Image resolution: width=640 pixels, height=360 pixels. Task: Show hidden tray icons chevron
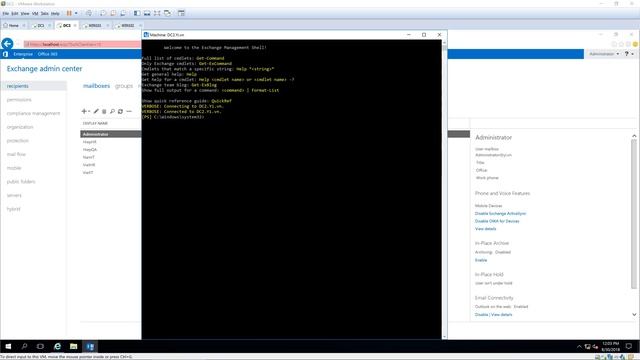pyautogui.click(x=579, y=347)
